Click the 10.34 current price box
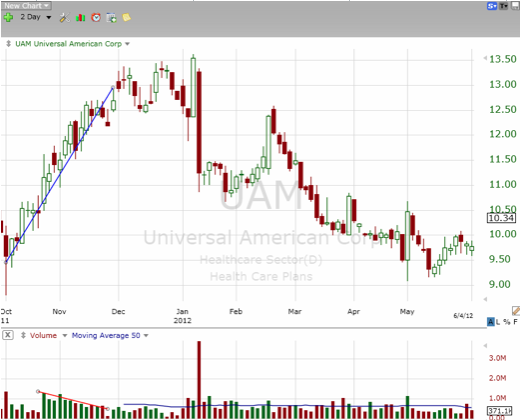520x420 pixels. pyautogui.click(x=501, y=218)
